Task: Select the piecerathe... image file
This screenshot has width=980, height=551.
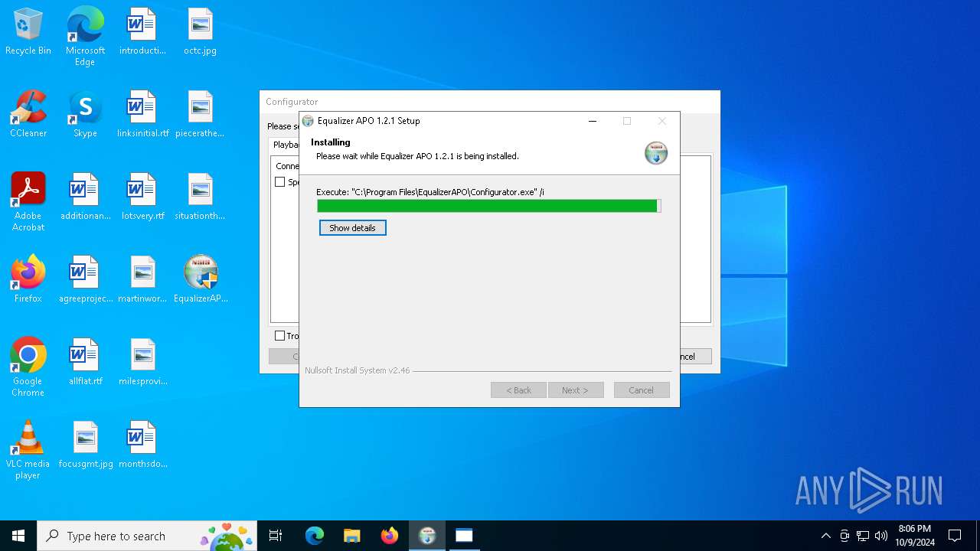Action: point(200,115)
